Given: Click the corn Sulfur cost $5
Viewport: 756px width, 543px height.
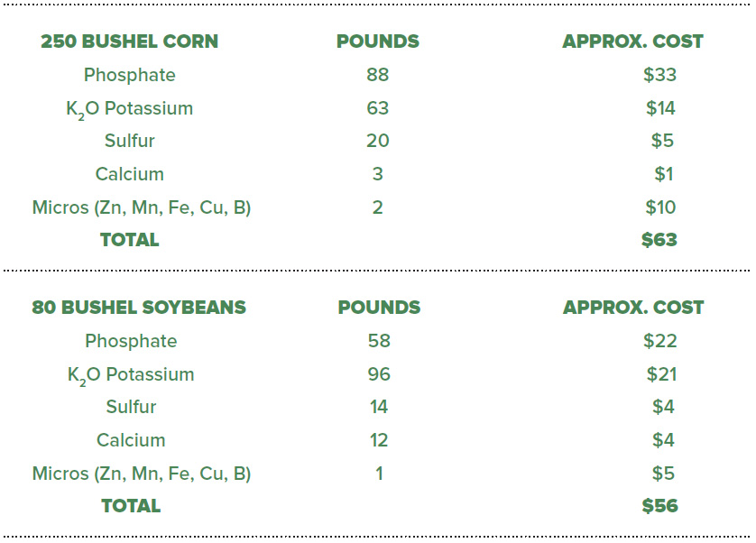Looking at the screenshot, I should click(x=662, y=141).
